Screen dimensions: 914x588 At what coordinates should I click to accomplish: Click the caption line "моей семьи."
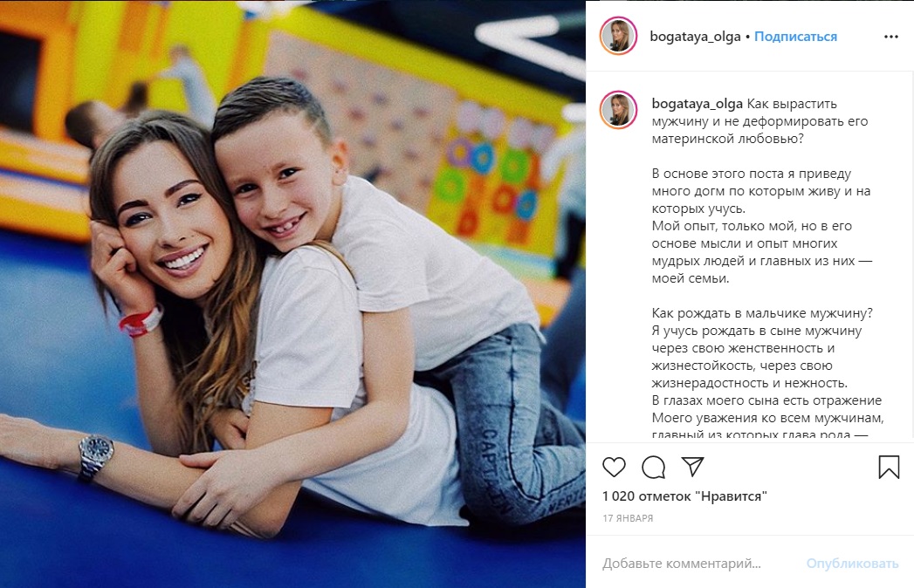click(x=691, y=278)
